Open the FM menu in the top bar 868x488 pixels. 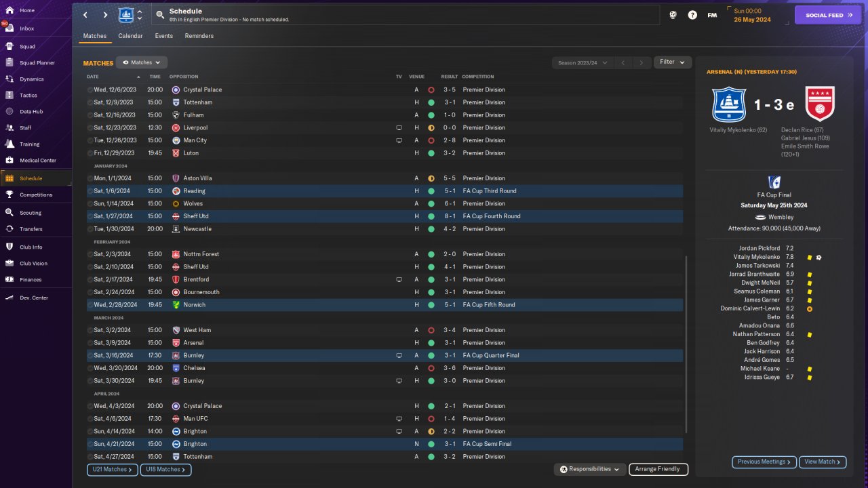(x=712, y=15)
